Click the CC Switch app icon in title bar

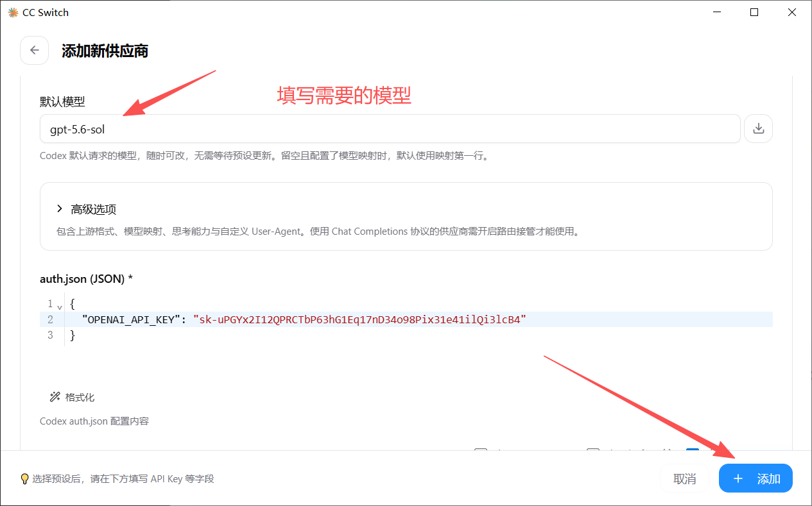point(12,12)
